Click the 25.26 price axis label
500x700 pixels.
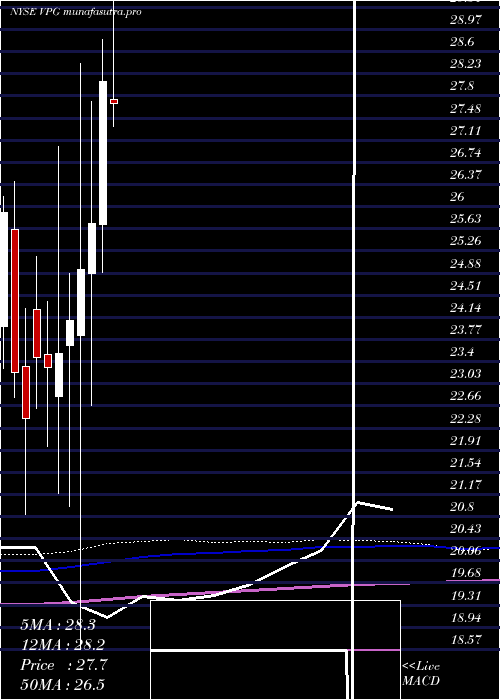465,241
